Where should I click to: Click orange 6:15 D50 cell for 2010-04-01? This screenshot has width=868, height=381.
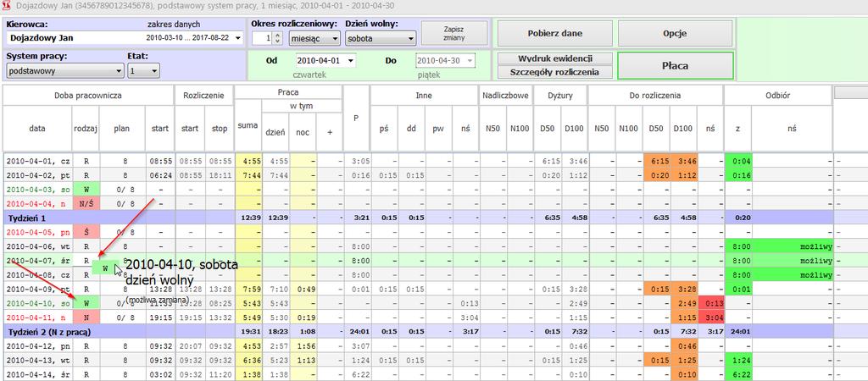(657, 161)
